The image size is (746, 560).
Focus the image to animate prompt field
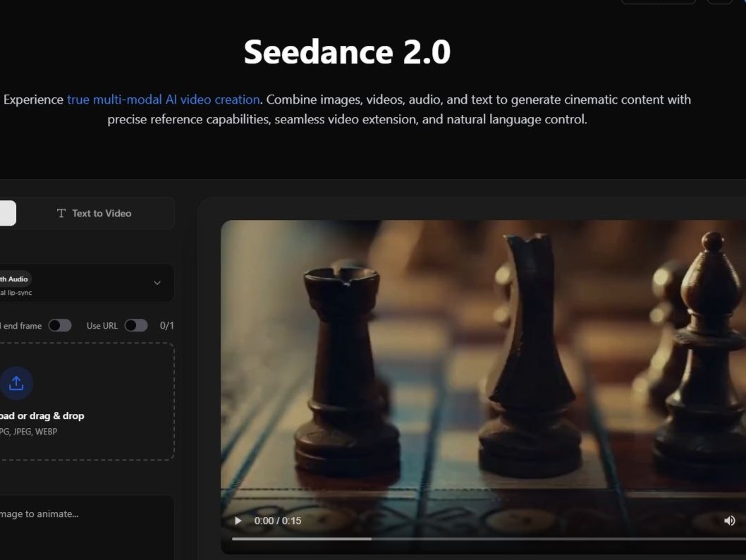[x=85, y=527]
